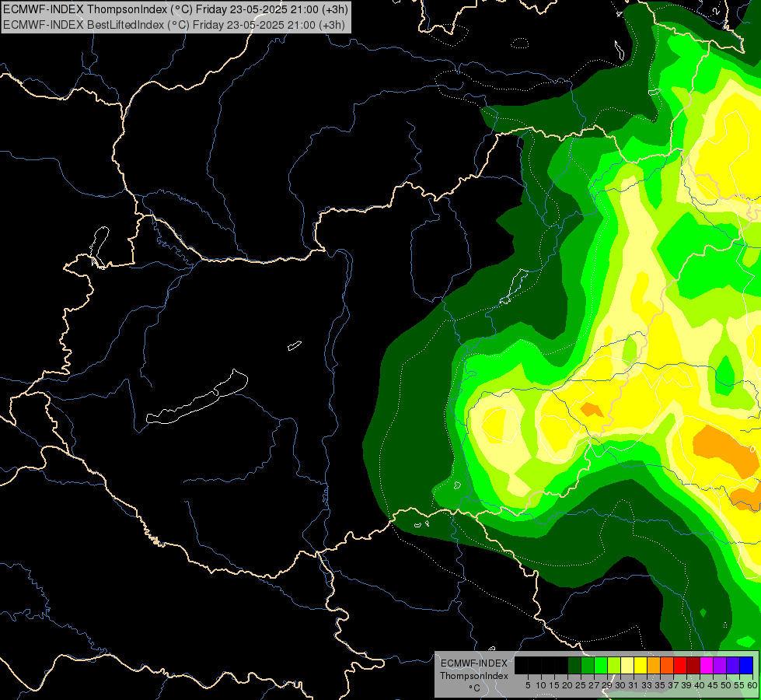The width and height of the screenshot is (761, 700).
Task: Select the bright green 27–29 legend swatch
Action: point(601,665)
